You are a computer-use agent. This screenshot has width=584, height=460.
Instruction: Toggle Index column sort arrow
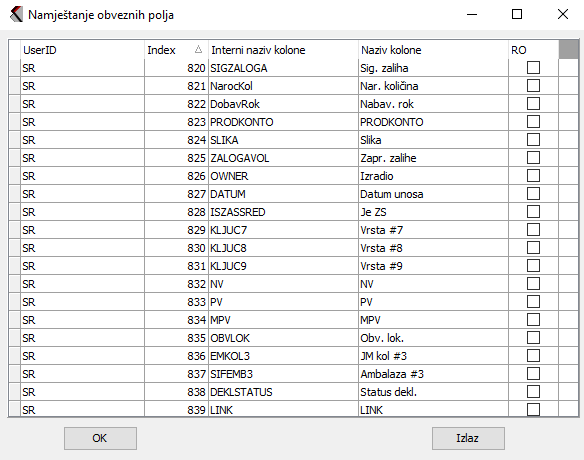tap(199, 49)
